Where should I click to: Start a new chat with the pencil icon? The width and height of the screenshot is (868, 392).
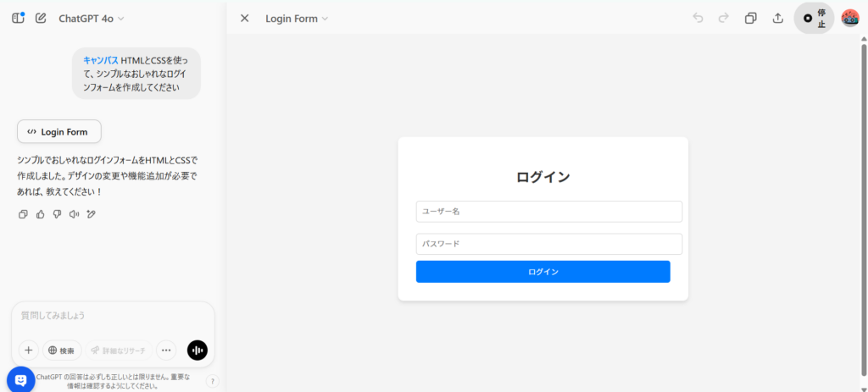(x=41, y=19)
